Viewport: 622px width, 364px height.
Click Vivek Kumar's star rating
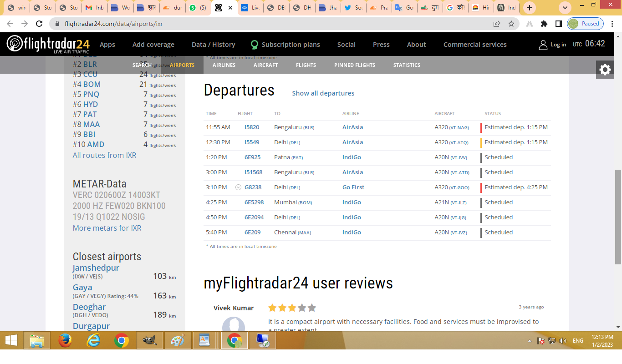[292, 308]
